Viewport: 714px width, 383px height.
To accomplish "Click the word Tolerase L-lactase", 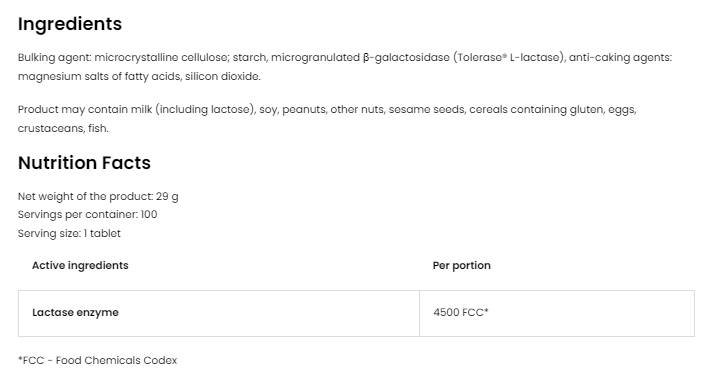I will point(508,57).
